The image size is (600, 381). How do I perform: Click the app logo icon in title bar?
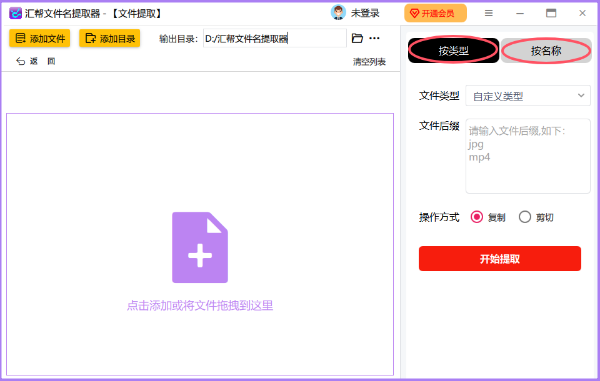pos(15,13)
